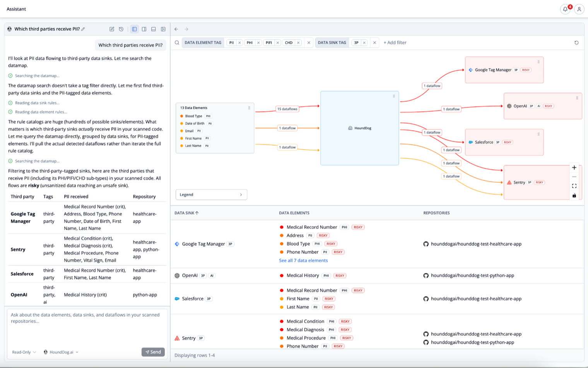This screenshot has width=588, height=368.
Task: Open Google Tag Manager table row
Action: 377,244
